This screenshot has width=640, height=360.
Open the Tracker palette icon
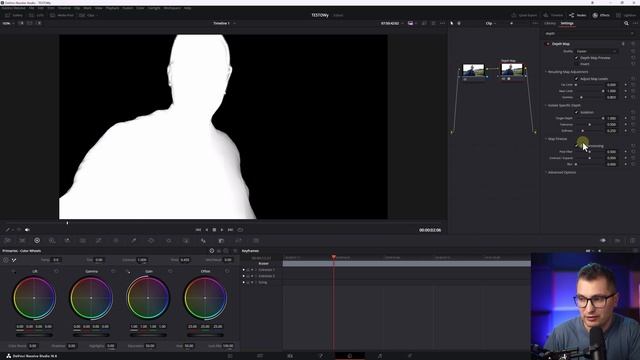[169, 240]
